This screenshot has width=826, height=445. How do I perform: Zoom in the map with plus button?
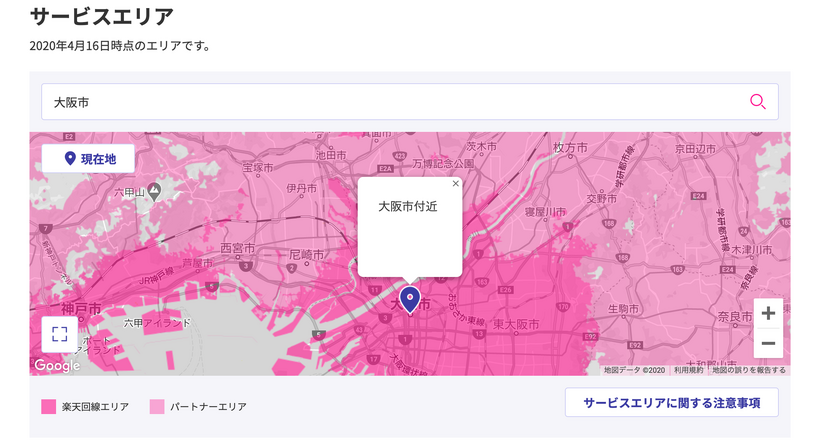(768, 313)
